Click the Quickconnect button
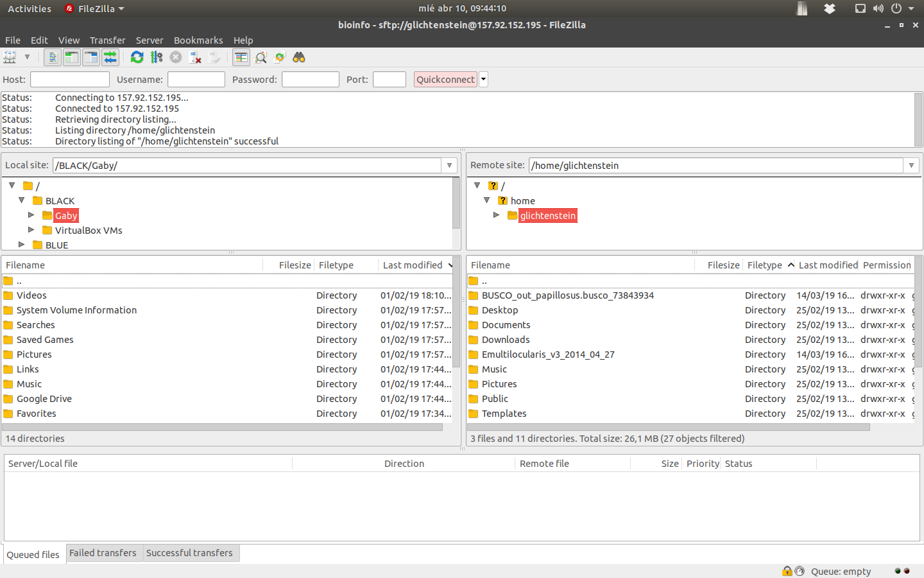Viewport: 924px width, 578px height. [x=445, y=79]
